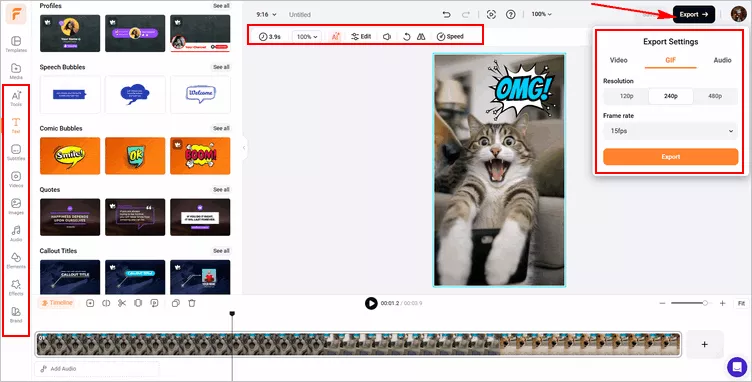This screenshot has width=752, height=382.
Task: Open the chat support bubble
Action: coord(736,367)
